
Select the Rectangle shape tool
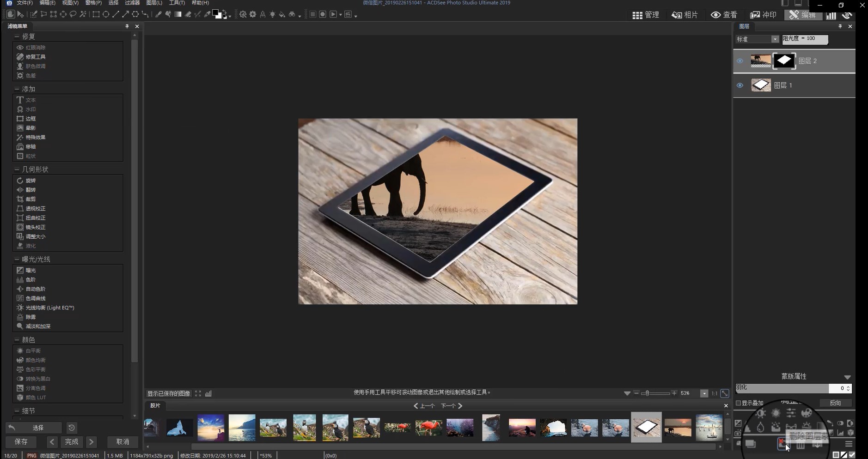(96, 14)
